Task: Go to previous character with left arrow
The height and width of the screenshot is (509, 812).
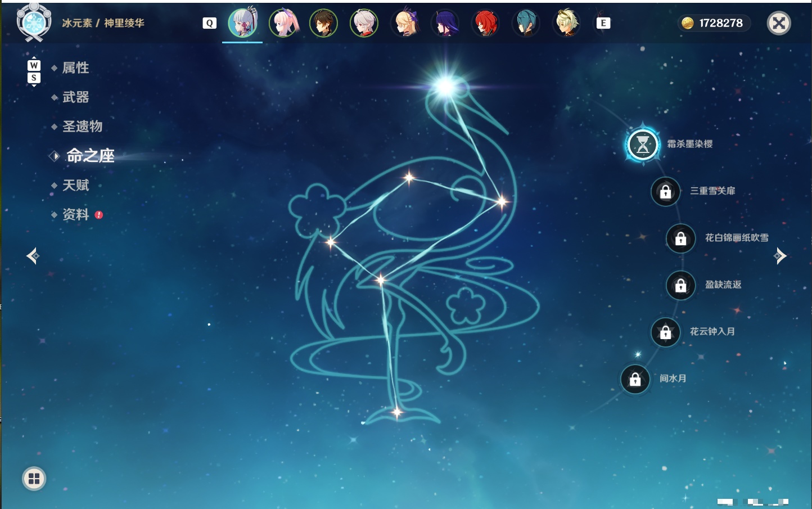Action: click(x=33, y=256)
